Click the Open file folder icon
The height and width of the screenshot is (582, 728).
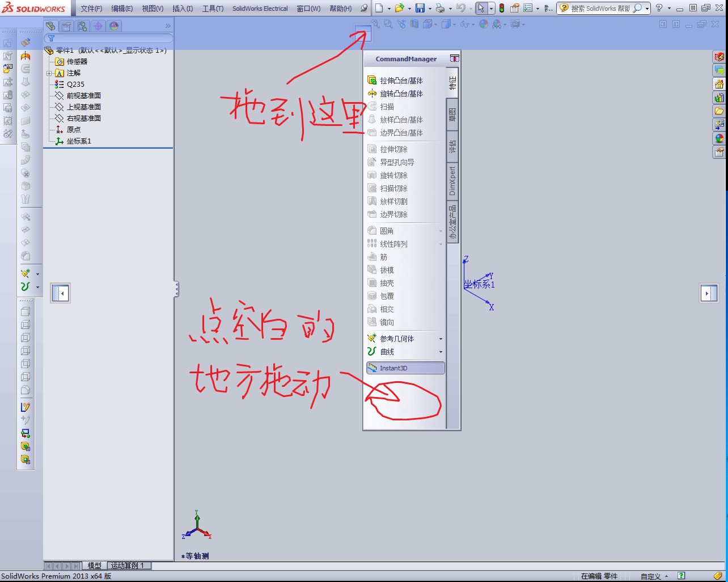[x=399, y=8]
